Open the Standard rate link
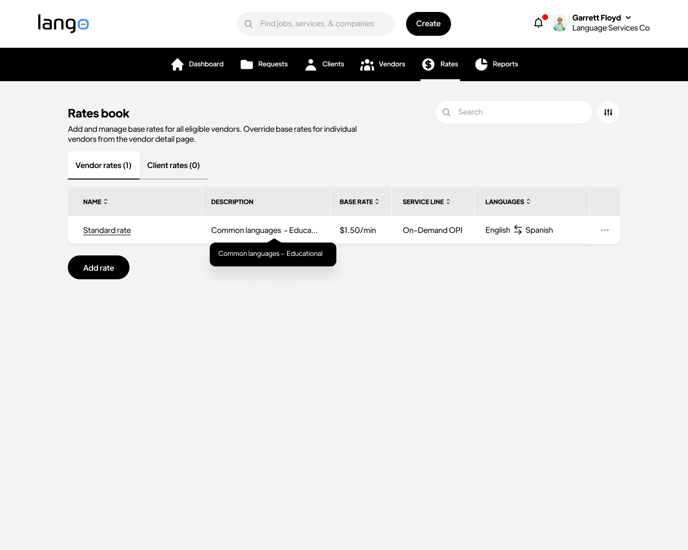688x550 pixels. 107,230
